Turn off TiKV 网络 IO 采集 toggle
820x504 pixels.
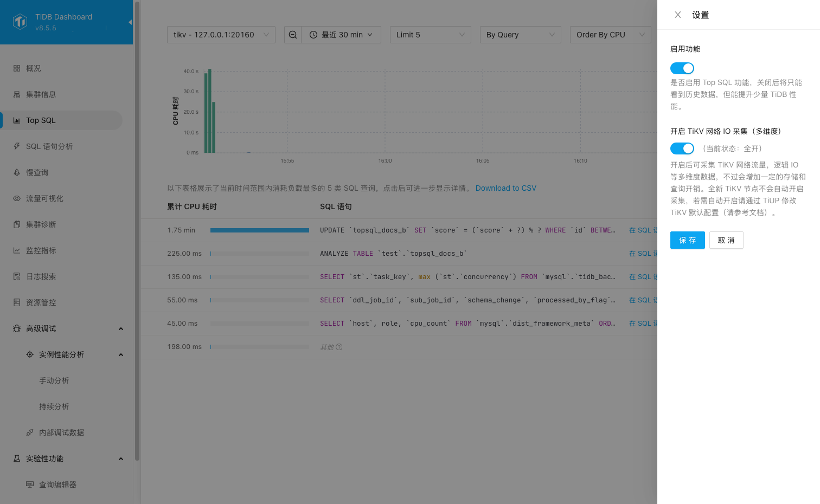click(682, 148)
